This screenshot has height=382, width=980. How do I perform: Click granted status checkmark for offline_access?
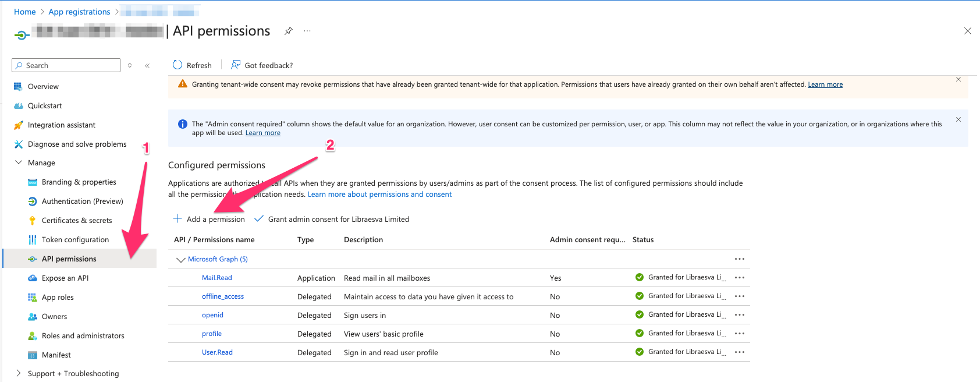(640, 296)
